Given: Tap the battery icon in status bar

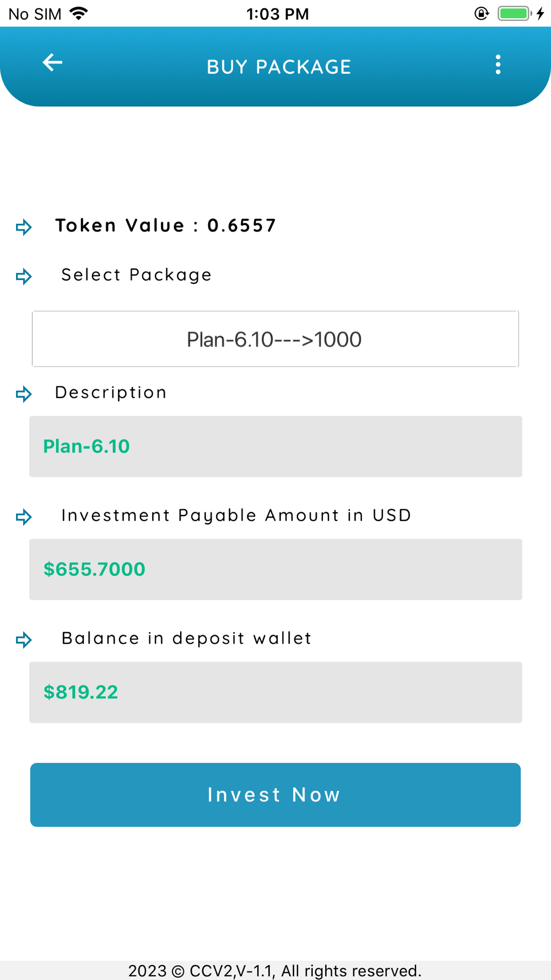Looking at the screenshot, I should (515, 13).
